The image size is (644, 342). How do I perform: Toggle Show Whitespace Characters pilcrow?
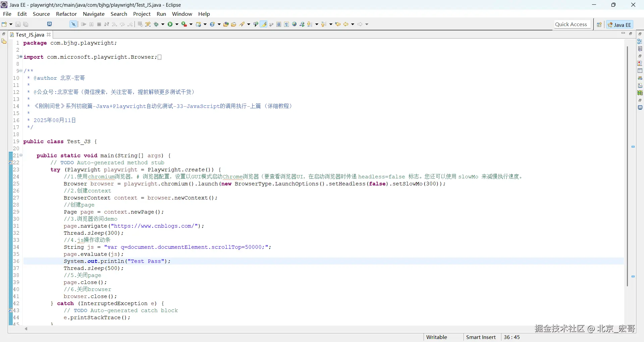point(286,24)
